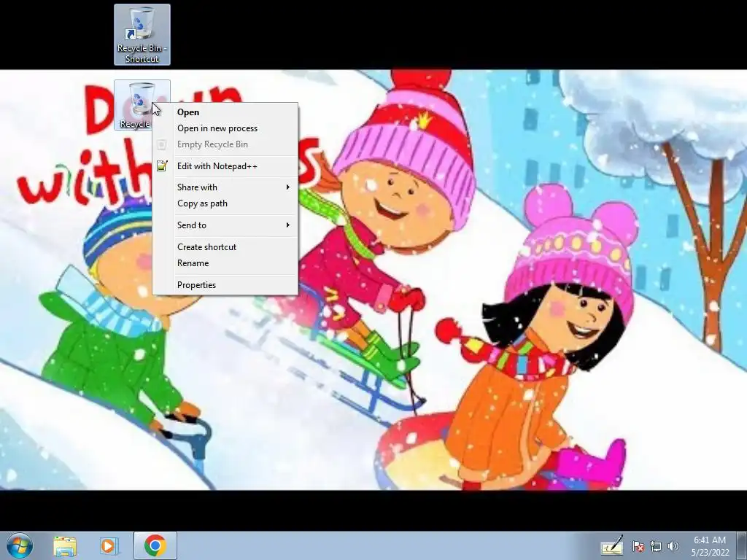The height and width of the screenshot is (560, 747).
Task: Choose Open from the context menu
Action: click(x=225, y=112)
